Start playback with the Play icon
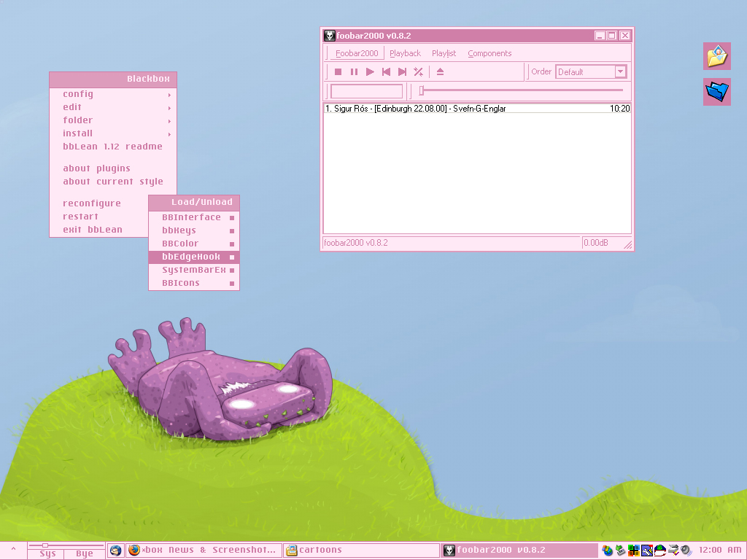The height and width of the screenshot is (560, 747). point(370,72)
